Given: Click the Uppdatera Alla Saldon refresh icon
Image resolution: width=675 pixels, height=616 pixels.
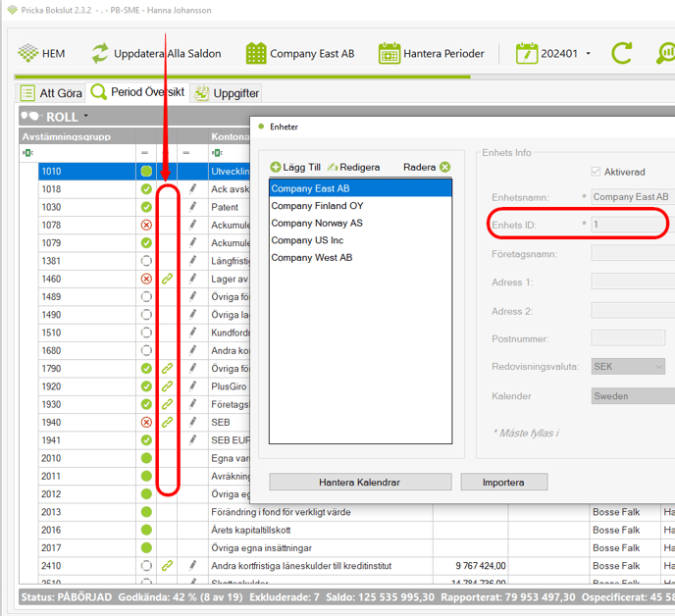Looking at the screenshot, I should 100,53.
